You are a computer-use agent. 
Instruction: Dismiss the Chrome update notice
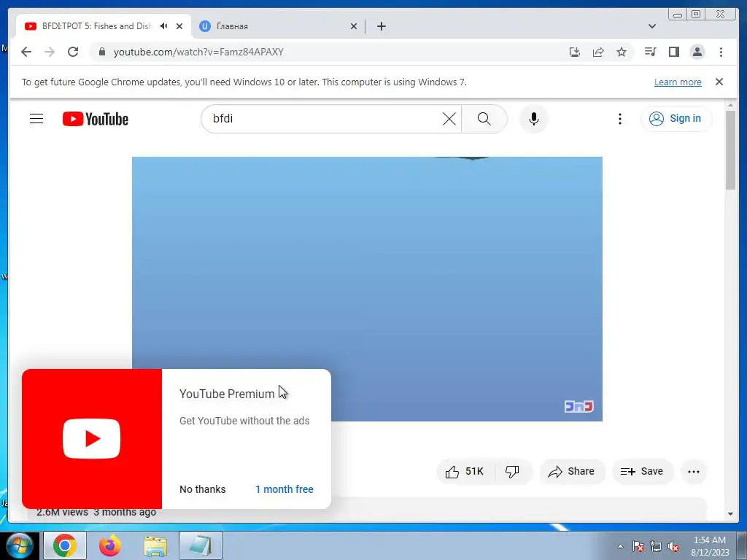719,82
